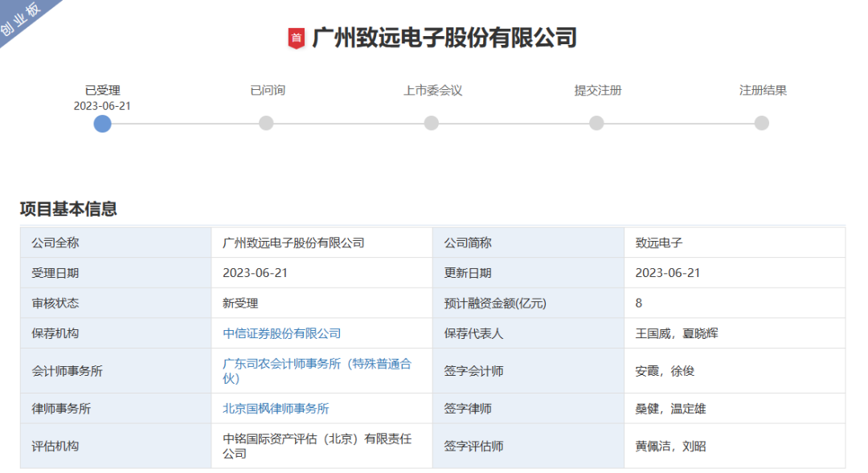Click the 项目基本信息 section heading
868x473 pixels.
click(x=68, y=209)
